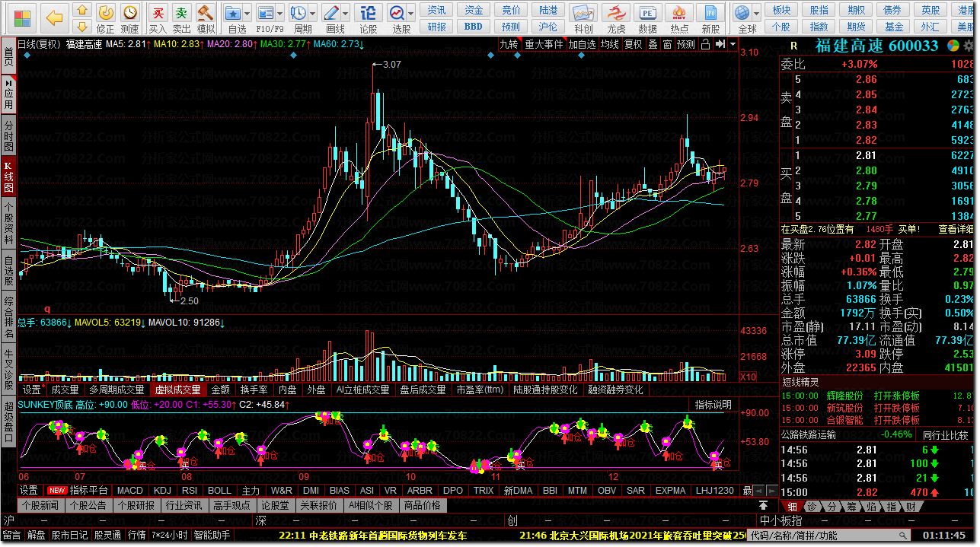Click the 指标说明 indicator description button
The image size is (980, 547).
[713, 405]
